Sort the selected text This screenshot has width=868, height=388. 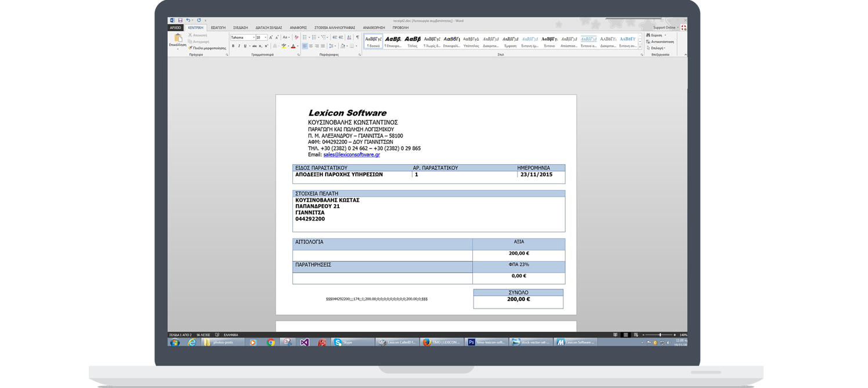coord(349,38)
